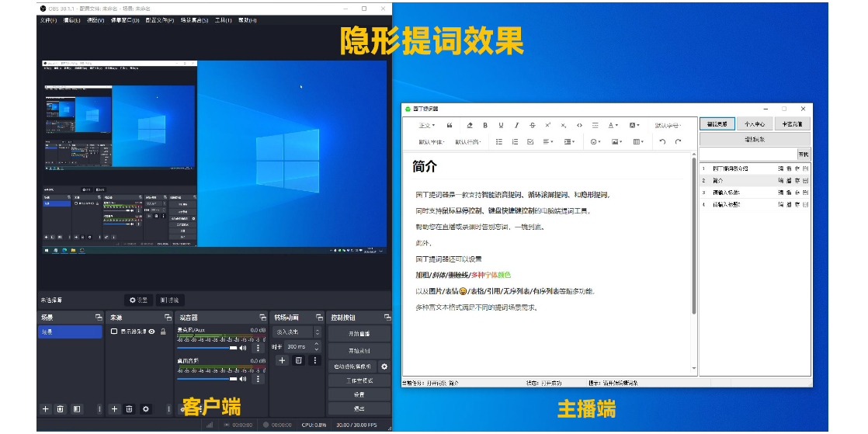Apply italic formatting in the editor toolbar
This screenshot has width=868, height=434.
coord(501,125)
